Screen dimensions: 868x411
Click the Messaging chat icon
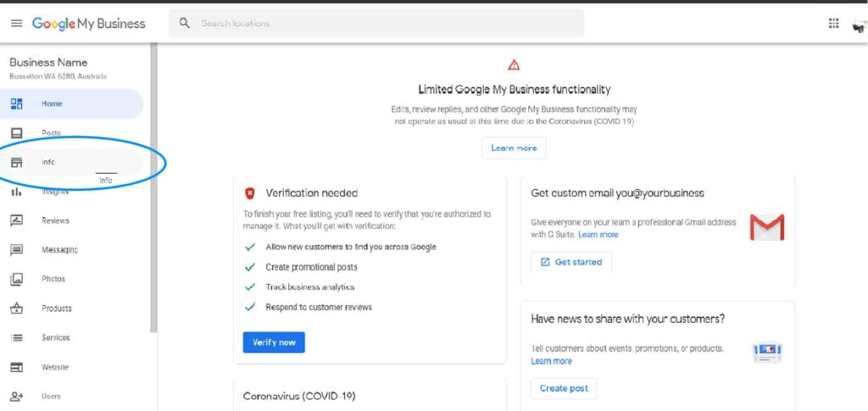tap(17, 250)
